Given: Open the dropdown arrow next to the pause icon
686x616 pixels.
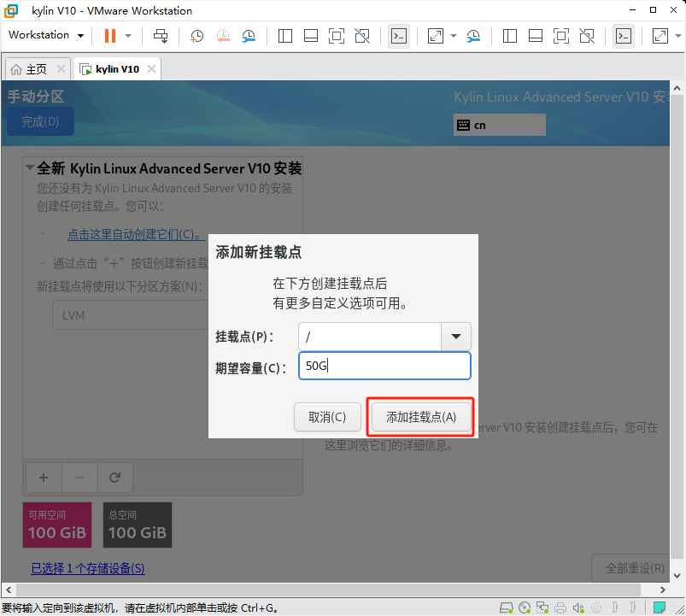Looking at the screenshot, I should click(x=128, y=35).
